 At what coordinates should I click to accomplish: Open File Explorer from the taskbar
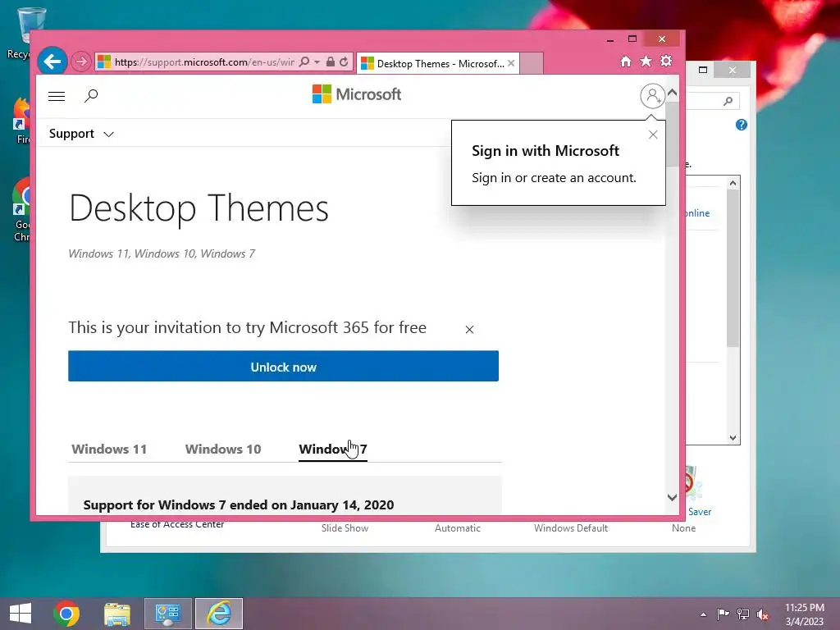[x=117, y=614]
